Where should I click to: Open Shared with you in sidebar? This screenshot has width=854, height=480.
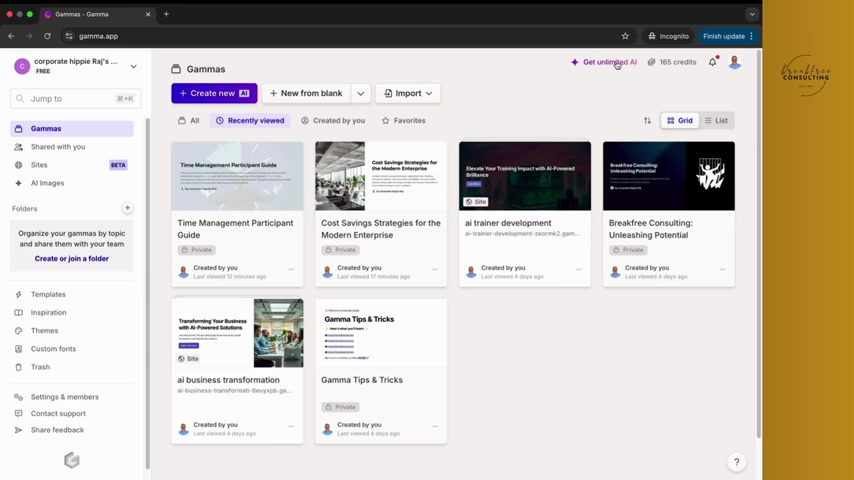tap(72, 147)
